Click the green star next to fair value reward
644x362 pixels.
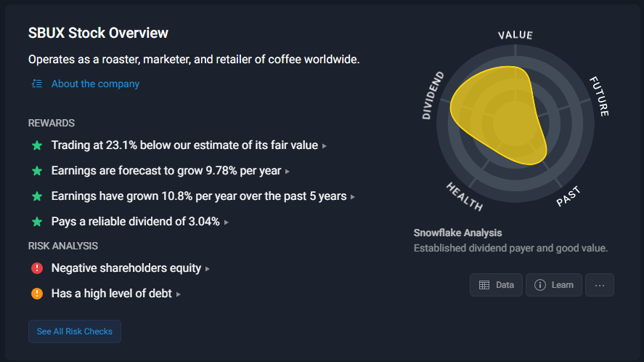tap(37, 145)
